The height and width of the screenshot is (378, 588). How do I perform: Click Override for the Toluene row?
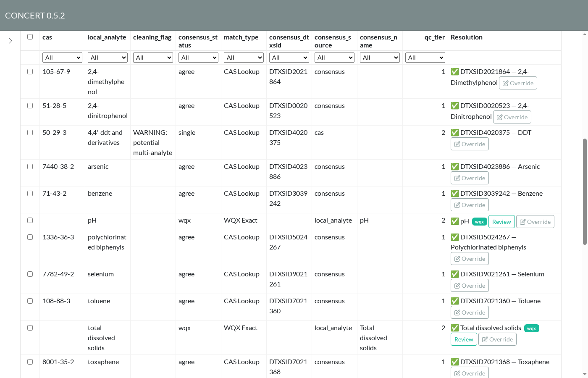(470, 312)
